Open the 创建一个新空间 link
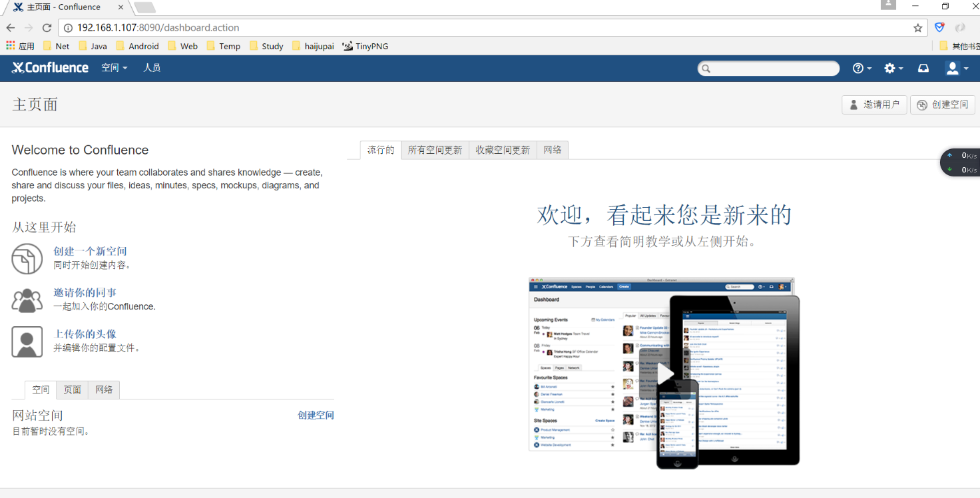The width and height of the screenshot is (980, 498). point(90,251)
